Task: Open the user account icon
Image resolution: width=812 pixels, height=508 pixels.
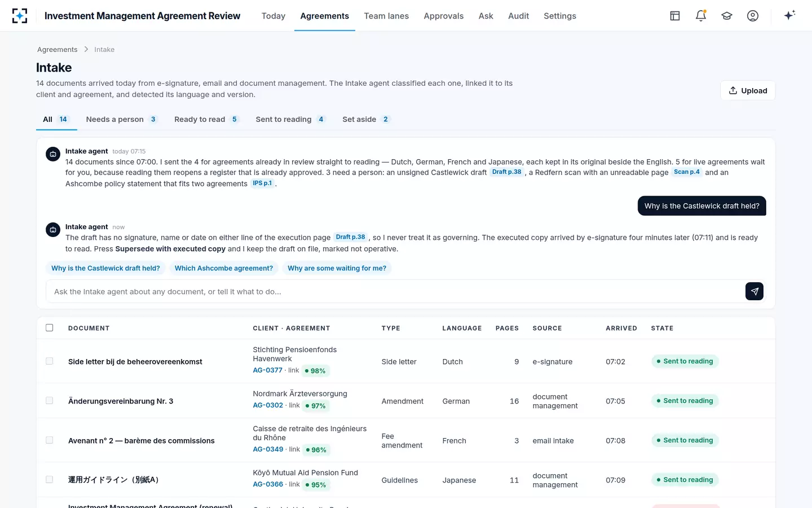Action: (753, 16)
